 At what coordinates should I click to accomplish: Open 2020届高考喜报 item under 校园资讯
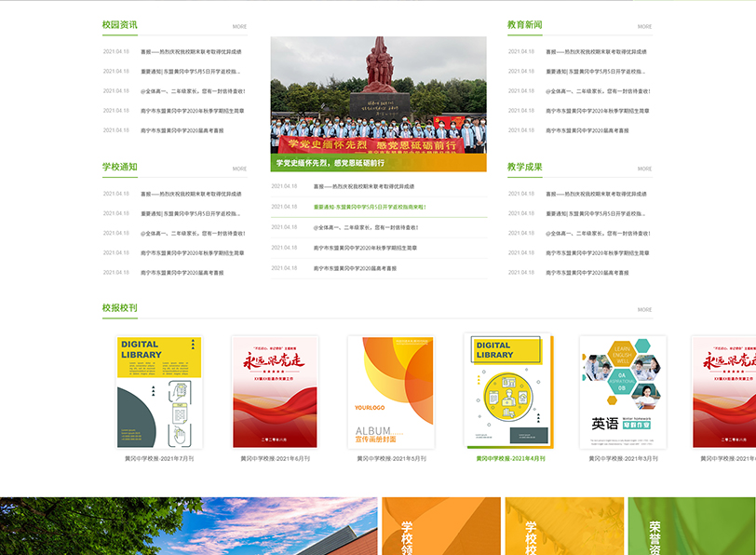click(182, 130)
